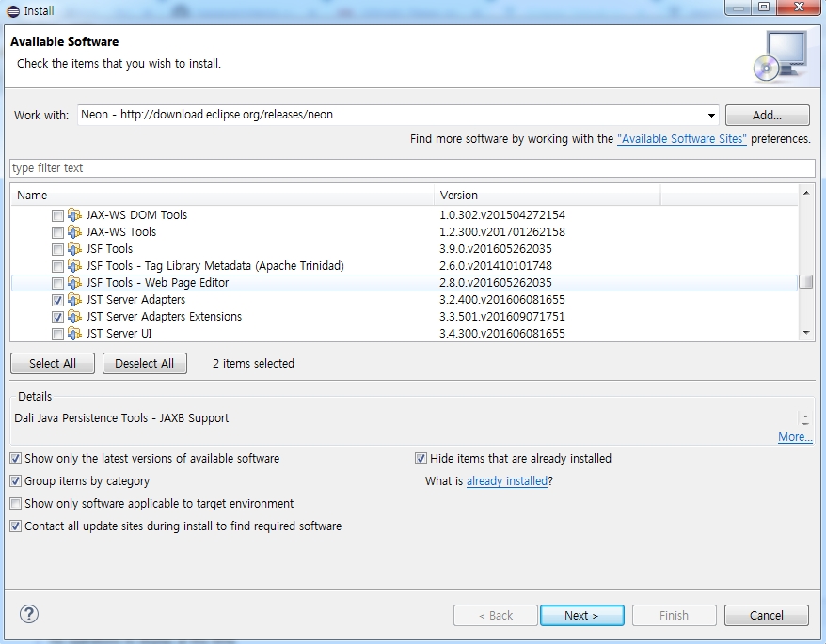Click the JSF Tools feature icon
Screen dimensions: 826x644
[75, 248]
